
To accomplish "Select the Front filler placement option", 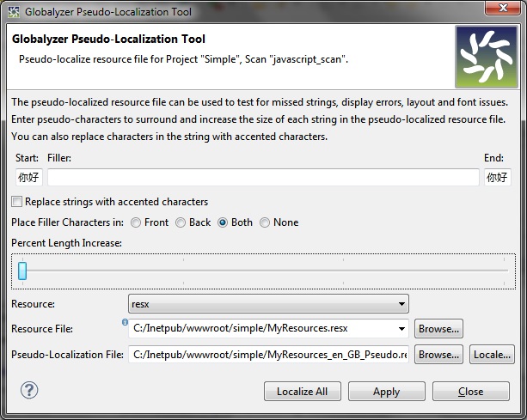I will pyautogui.click(x=136, y=222).
